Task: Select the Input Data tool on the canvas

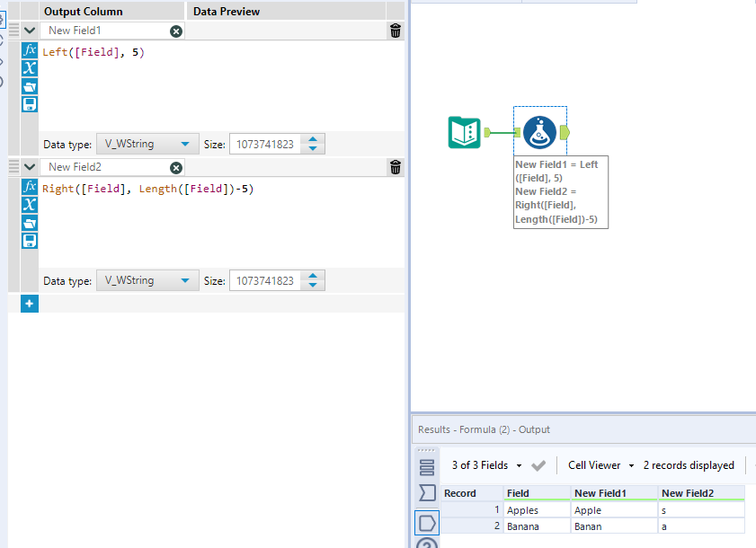Action: pyautogui.click(x=464, y=128)
